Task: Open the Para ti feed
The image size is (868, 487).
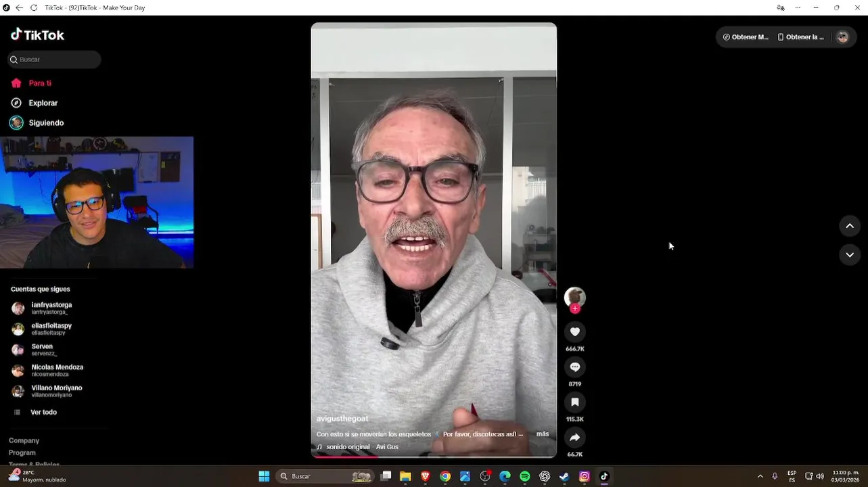Action: pos(40,83)
